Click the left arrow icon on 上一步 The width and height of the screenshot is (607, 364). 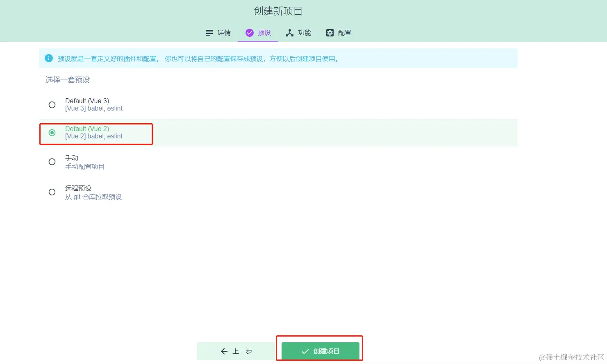pyautogui.click(x=224, y=351)
